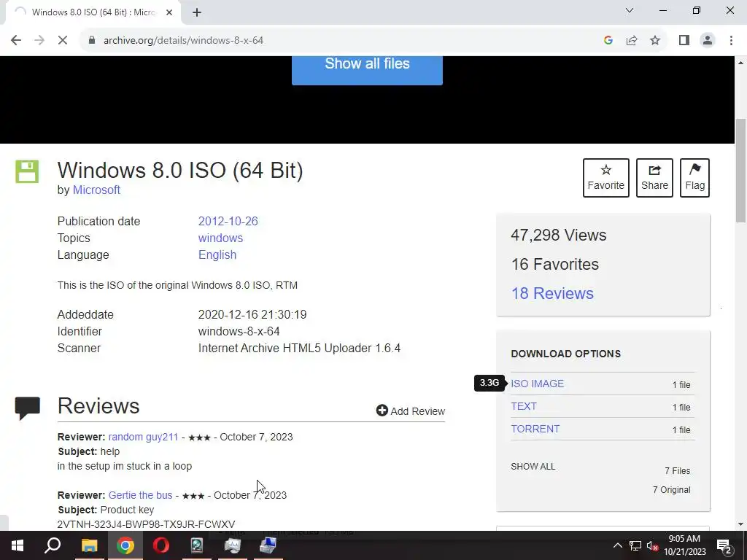Open the Windows Start menu
Viewport: 747px width, 560px height.
(x=18, y=545)
